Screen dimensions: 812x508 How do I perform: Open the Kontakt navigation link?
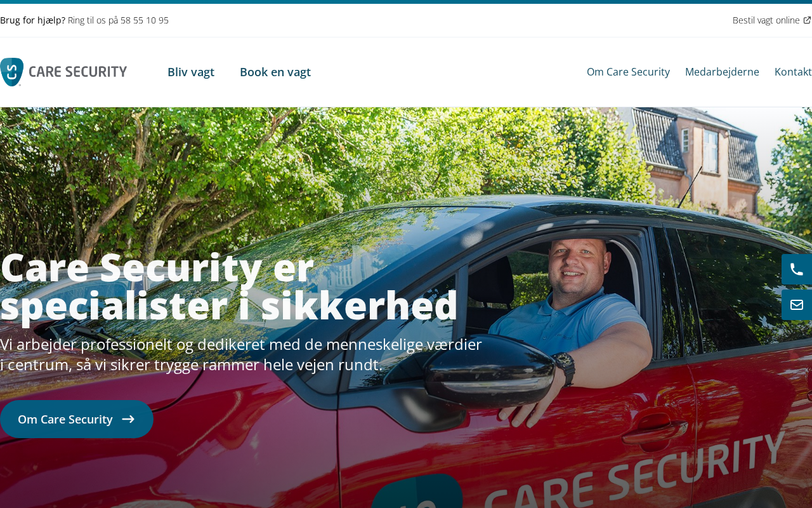[x=793, y=72]
